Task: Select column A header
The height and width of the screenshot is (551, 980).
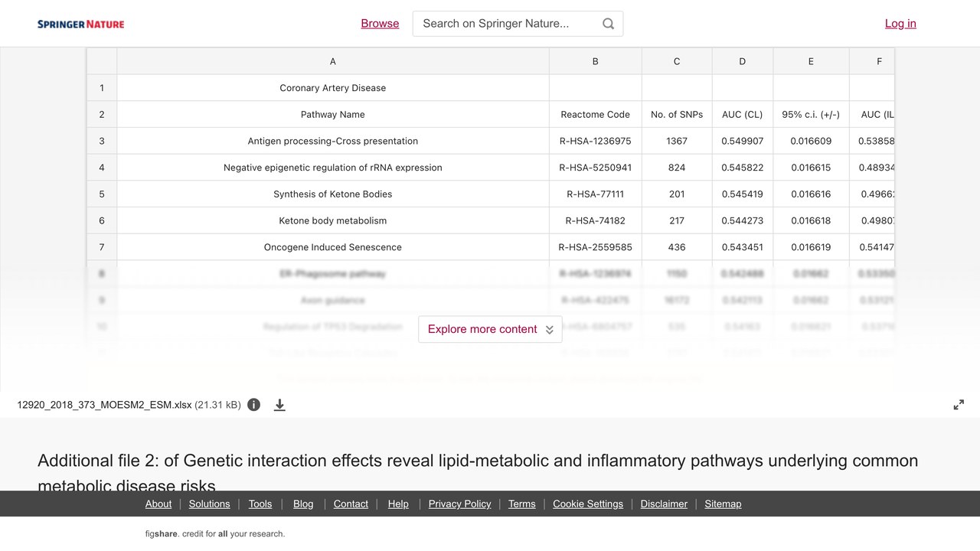Action: coord(332,61)
